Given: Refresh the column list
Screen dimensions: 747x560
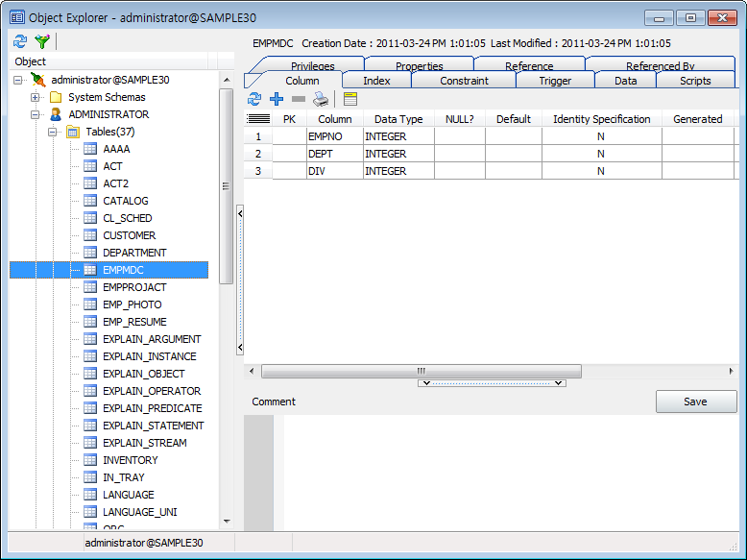Looking at the screenshot, I should (254, 99).
